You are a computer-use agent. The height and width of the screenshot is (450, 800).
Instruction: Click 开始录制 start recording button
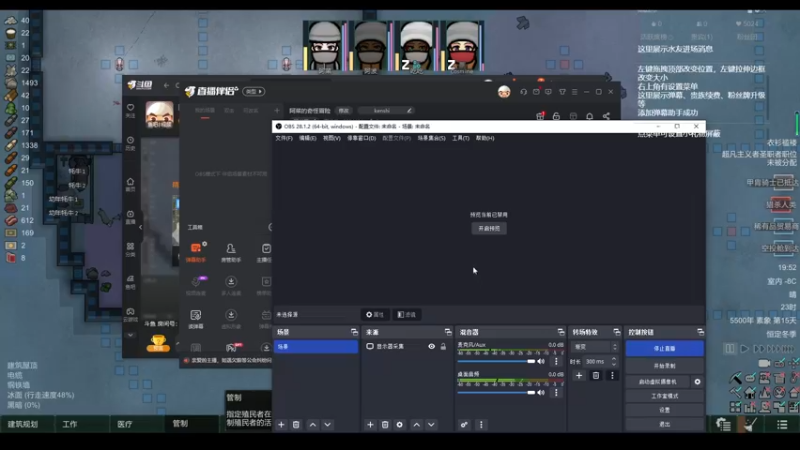(x=664, y=366)
